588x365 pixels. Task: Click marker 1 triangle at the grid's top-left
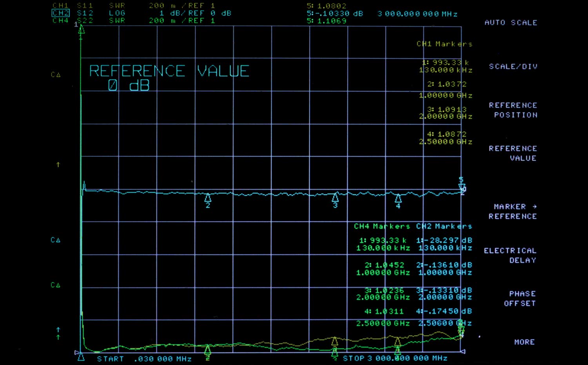click(x=81, y=30)
